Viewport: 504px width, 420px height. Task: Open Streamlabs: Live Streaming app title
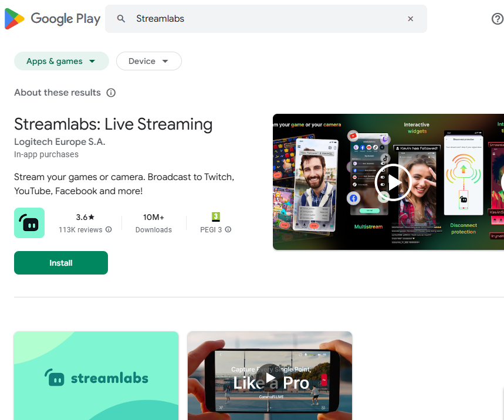[113, 124]
